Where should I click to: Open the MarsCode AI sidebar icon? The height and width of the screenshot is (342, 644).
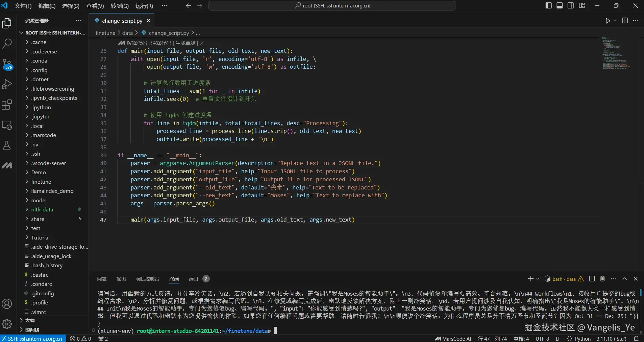pos(7,165)
